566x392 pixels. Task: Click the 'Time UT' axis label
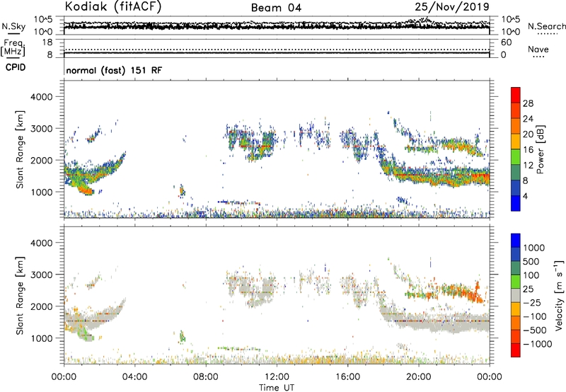277,387
